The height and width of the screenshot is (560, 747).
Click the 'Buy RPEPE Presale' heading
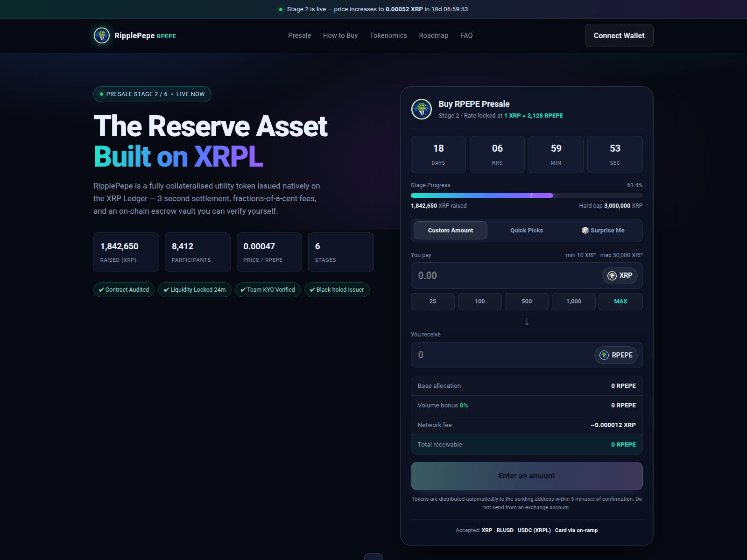(x=474, y=104)
